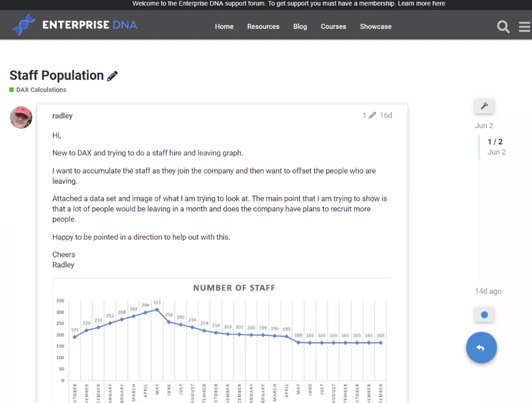Click the blue dot notification button
Screen dimensions: 532x403
[x=484, y=315]
